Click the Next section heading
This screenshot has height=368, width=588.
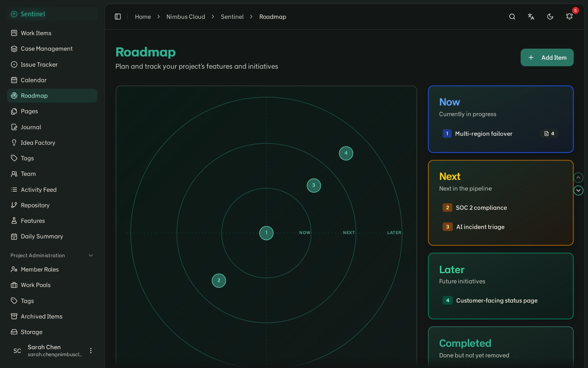pos(450,176)
